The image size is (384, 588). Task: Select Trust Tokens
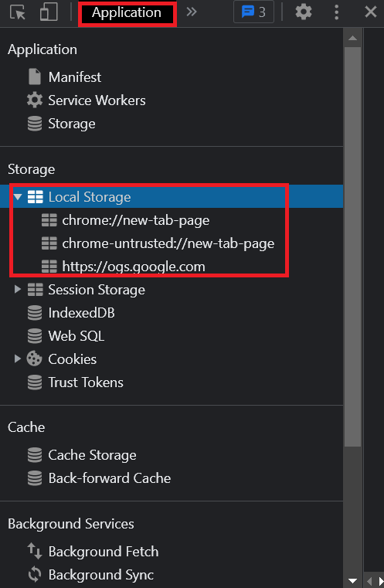pyautogui.click(x=86, y=382)
